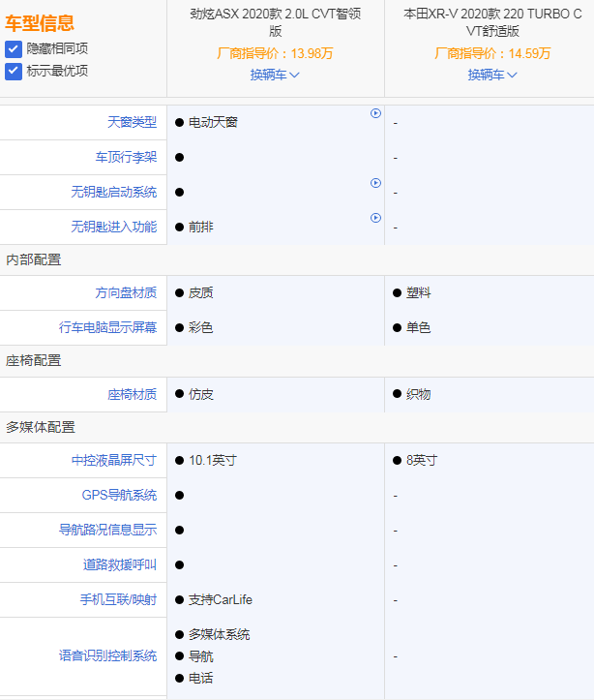Open 换辆车 dropdown under 劲炫ASX
Image resolution: width=594 pixels, height=700 pixels.
point(275,75)
